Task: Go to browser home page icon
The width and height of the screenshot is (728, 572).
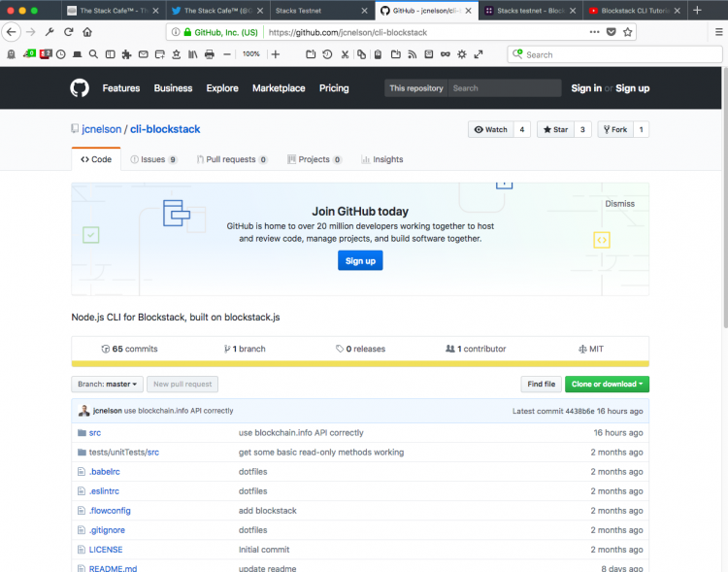Action: [87, 32]
